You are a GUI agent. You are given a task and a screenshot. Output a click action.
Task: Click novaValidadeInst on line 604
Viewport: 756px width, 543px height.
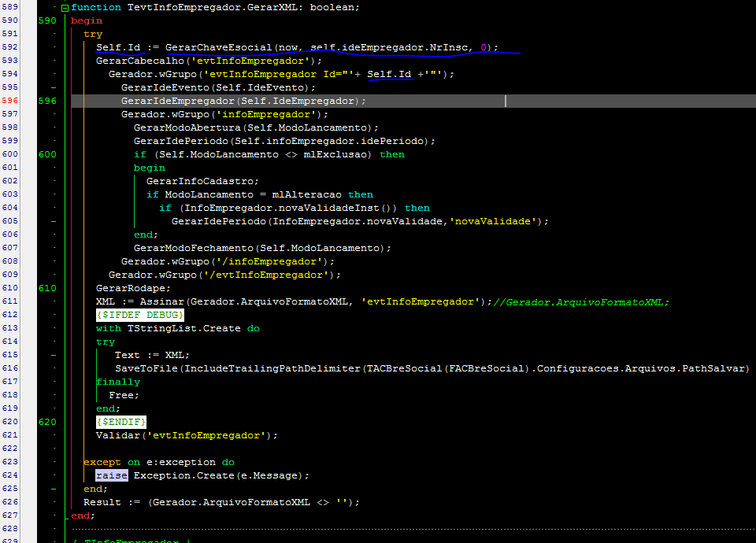329,208
